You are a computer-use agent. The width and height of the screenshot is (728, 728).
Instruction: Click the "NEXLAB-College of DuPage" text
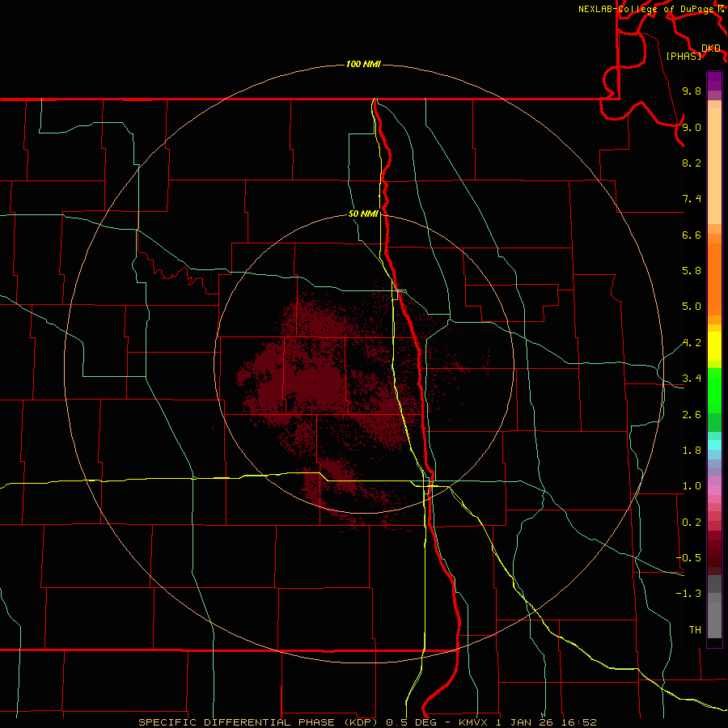click(646, 9)
